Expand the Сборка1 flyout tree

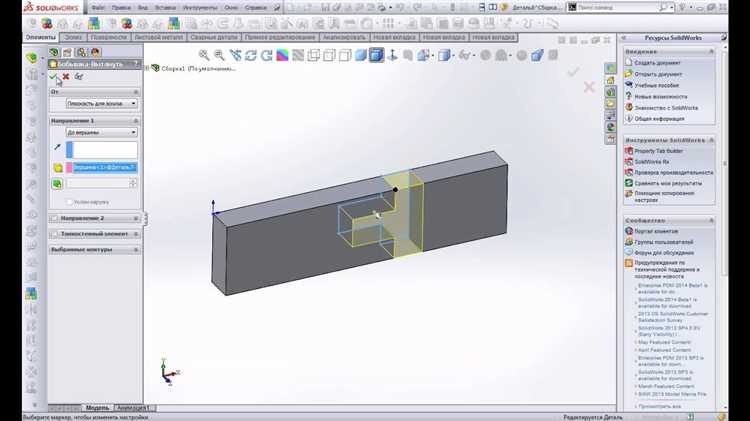click(148, 68)
